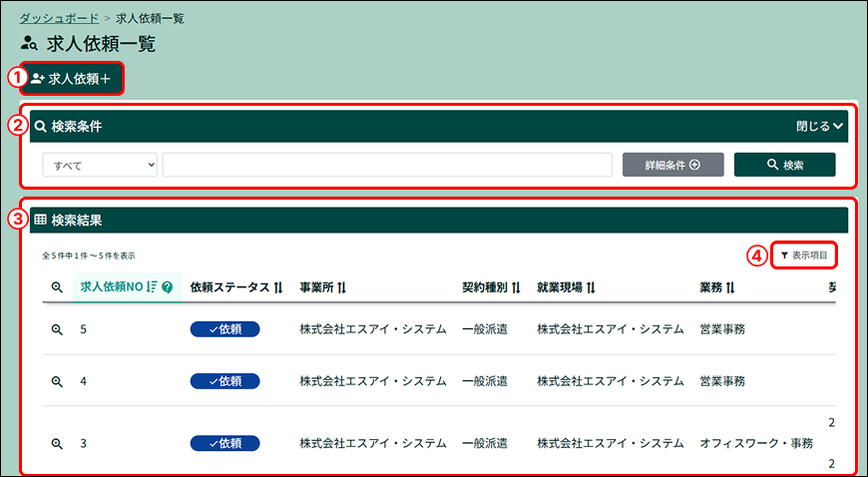Click 一般派遣 in row 3
Viewport: 868px width, 477px height.
[485, 444]
